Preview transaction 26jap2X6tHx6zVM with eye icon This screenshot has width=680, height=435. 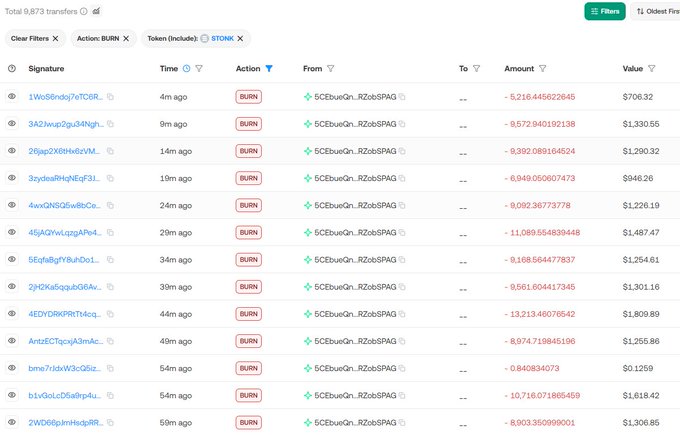[x=12, y=150]
